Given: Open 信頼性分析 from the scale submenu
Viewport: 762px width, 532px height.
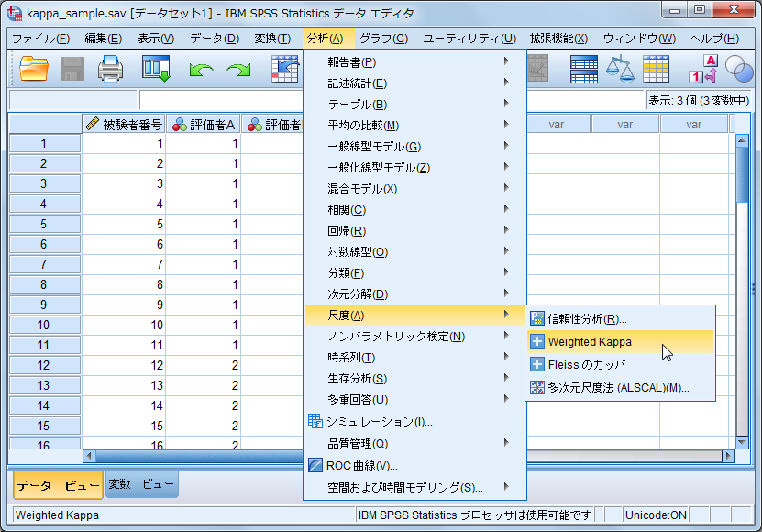Looking at the screenshot, I should coord(587,318).
